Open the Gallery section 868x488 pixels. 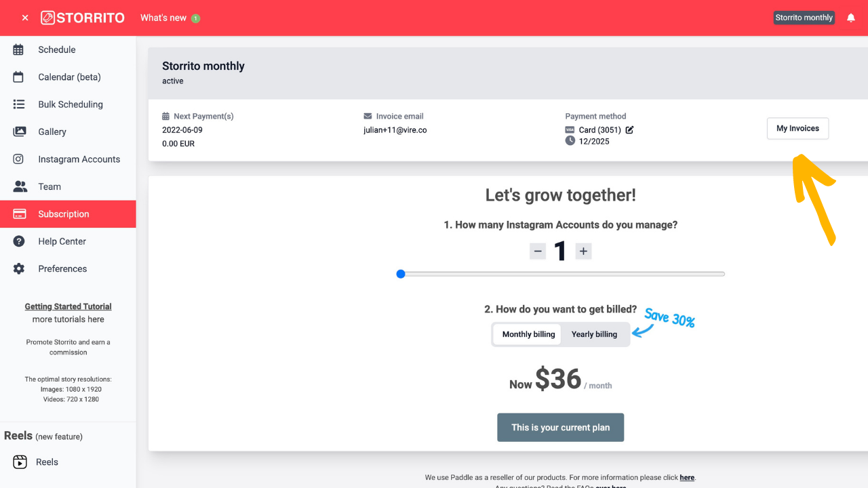52,131
